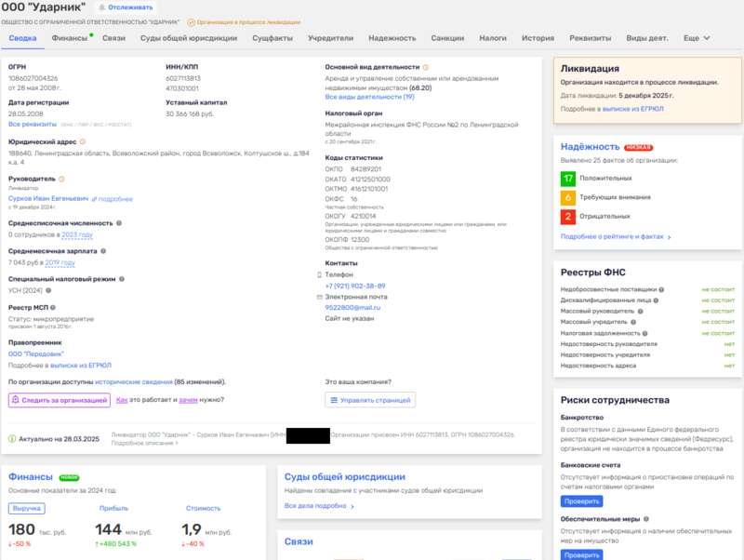
Task: Click the phone icon next to Телефон
Action: [319, 274]
